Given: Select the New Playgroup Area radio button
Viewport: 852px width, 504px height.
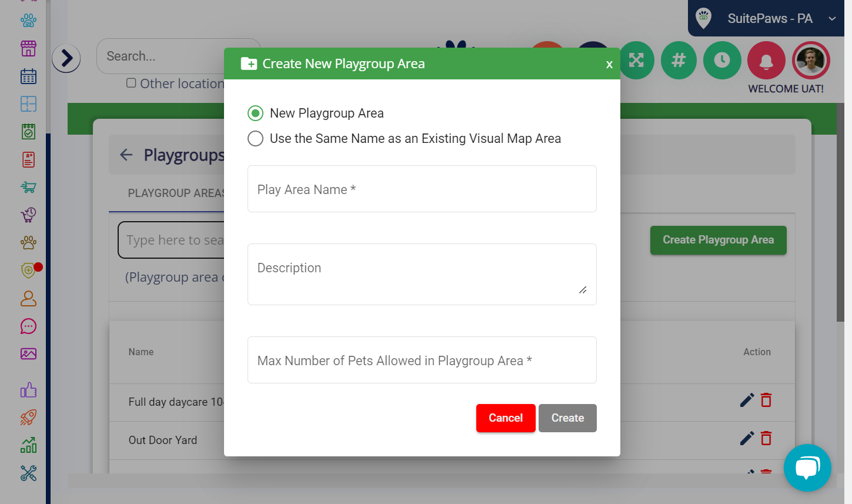Looking at the screenshot, I should pyautogui.click(x=255, y=113).
